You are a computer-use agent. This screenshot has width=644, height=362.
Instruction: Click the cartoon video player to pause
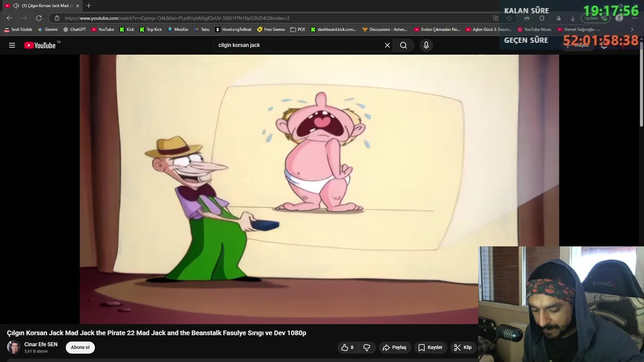tap(319, 189)
